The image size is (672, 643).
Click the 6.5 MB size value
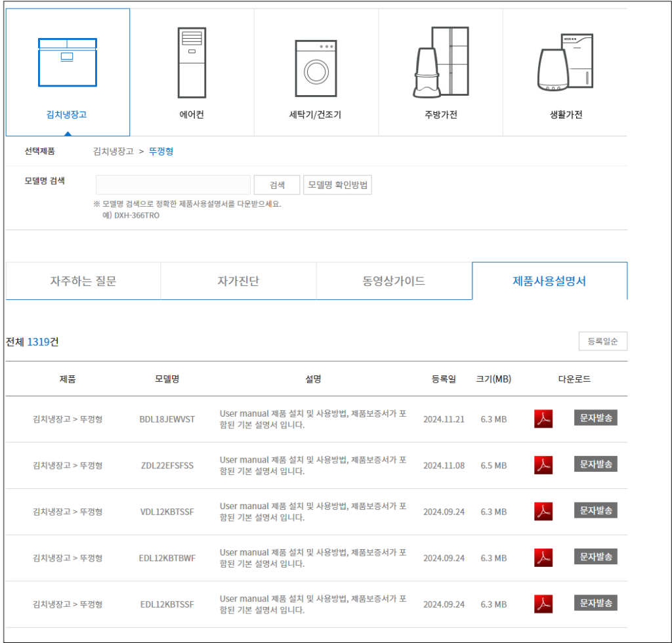pyautogui.click(x=493, y=466)
